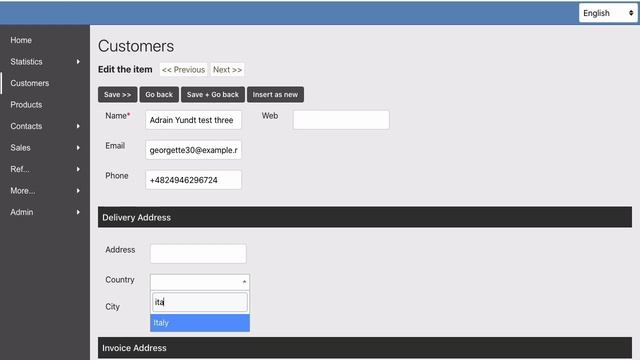Viewport: 640px width, 360px height.
Task: Open the English language selector
Action: [x=608, y=13]
